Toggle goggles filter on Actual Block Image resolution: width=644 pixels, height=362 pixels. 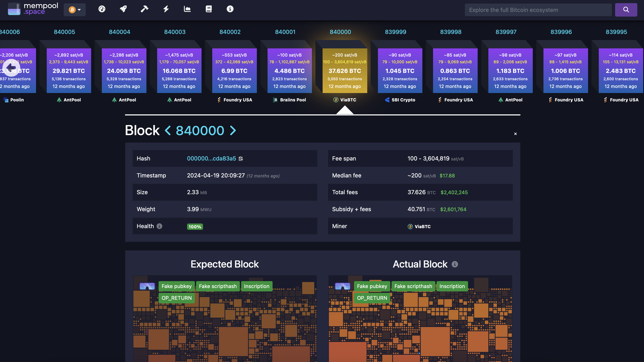pyautogui.click(x=343, y=286)
